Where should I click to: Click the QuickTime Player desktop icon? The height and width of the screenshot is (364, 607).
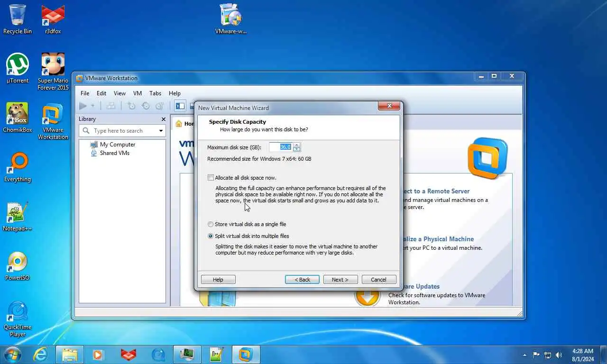[x=18, y=318]
